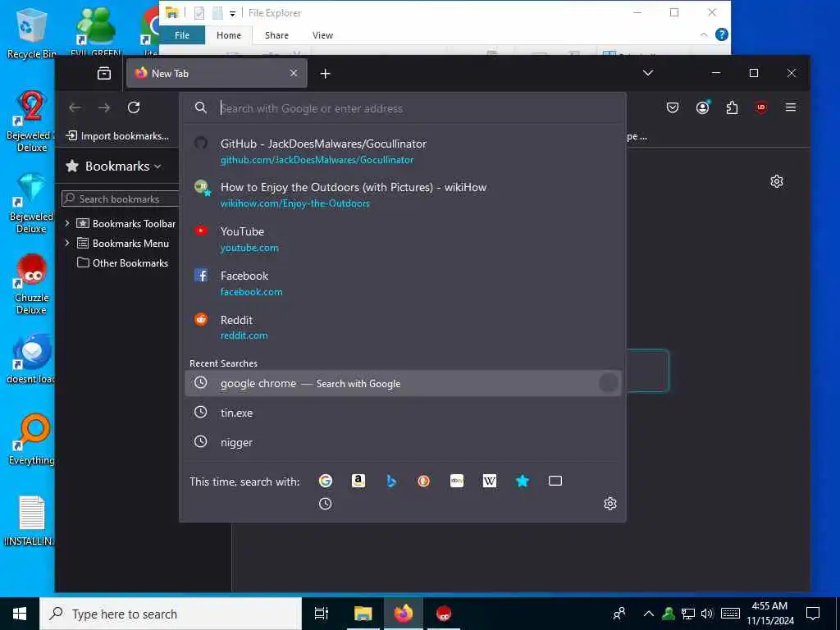Click the Import bookmarks button

point(117,136)
